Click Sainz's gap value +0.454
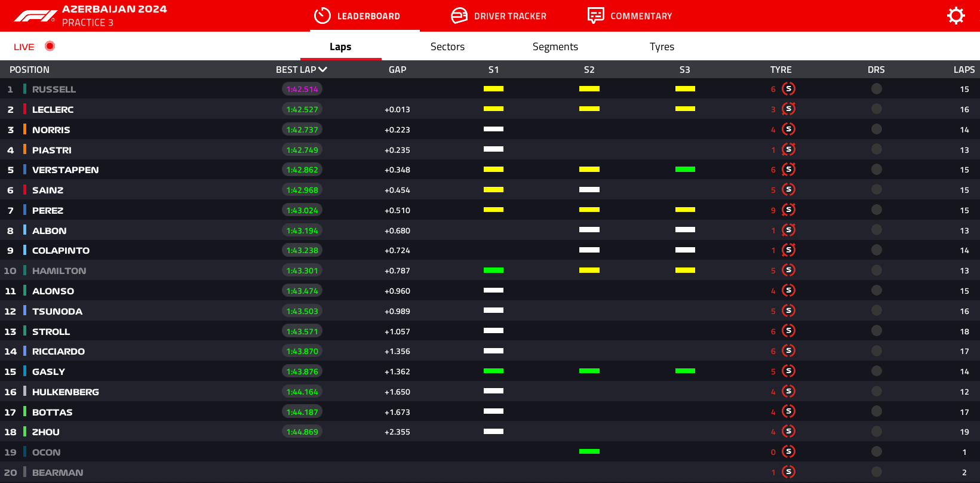The image size is (980, 483). pos(397,190)
